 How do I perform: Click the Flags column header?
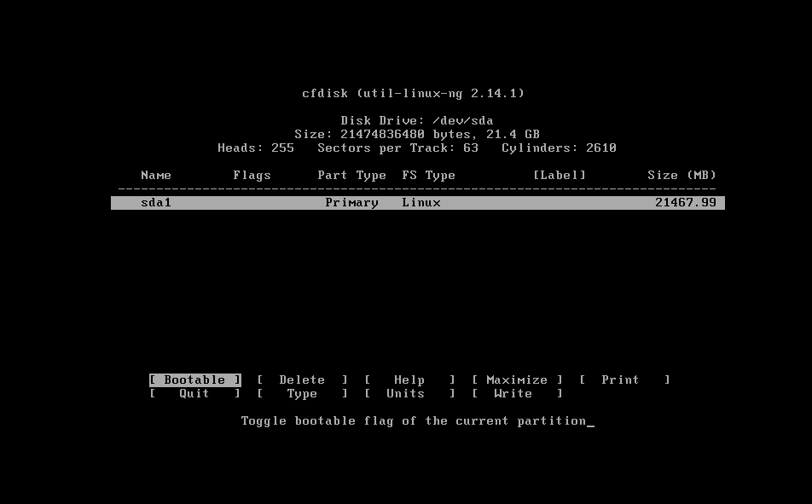(252, 176)
